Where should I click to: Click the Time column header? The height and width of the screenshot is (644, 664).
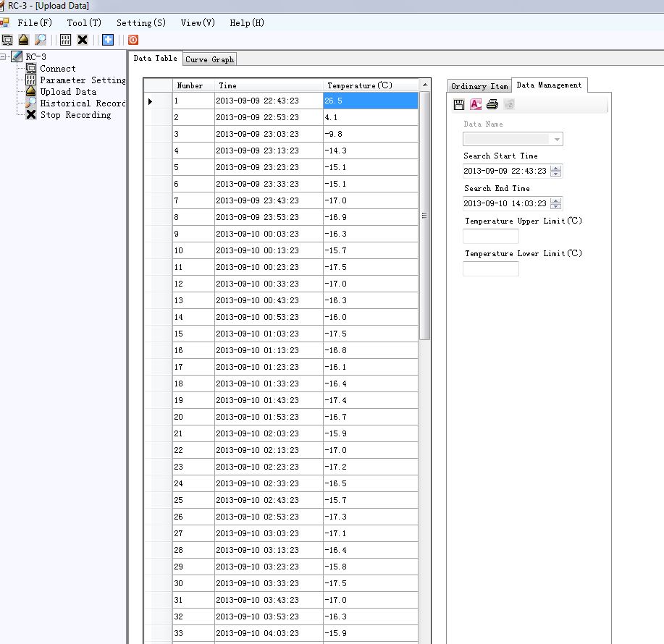(269, 85)
